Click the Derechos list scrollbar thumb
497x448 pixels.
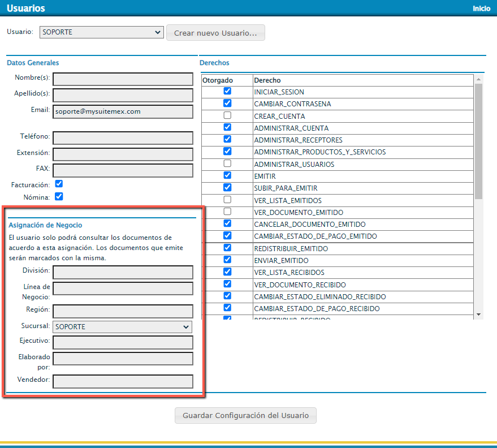478,141
